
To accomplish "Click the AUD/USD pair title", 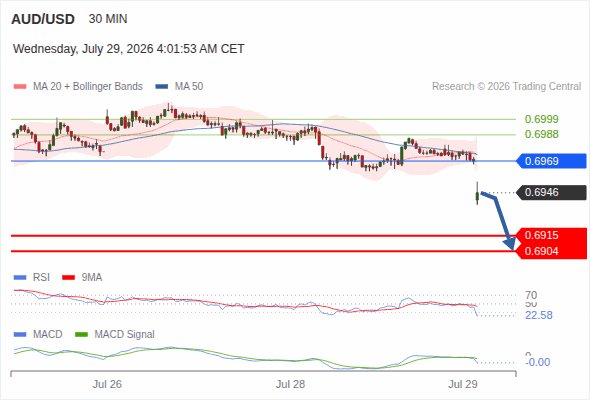I will 43,19.
